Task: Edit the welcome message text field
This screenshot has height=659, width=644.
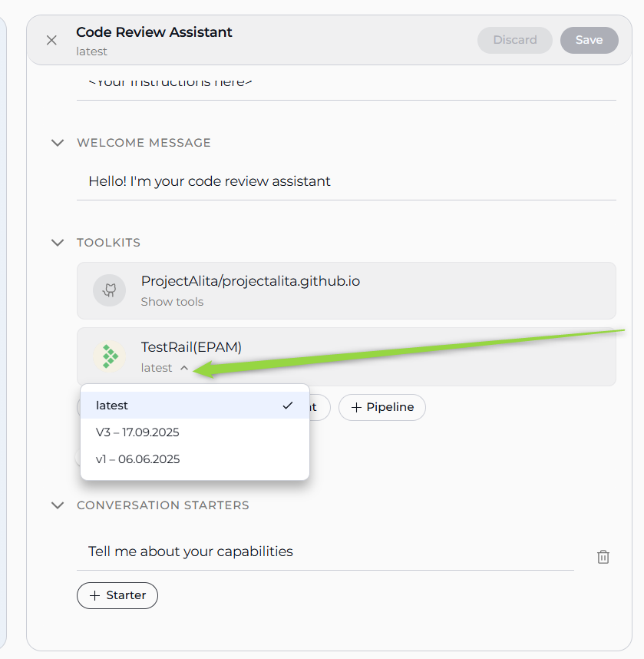Action: pyautogui.click(x=345, y=182)
